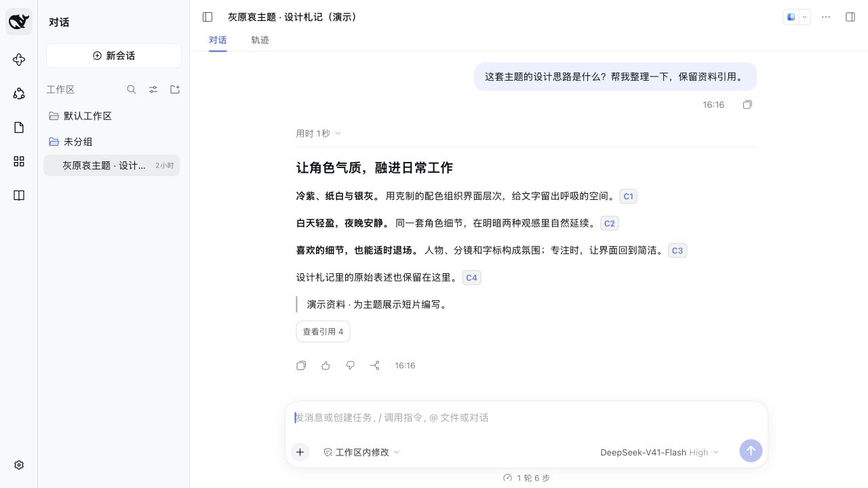
Task: Open the book icon in left rail
Action: click(19, 195)
